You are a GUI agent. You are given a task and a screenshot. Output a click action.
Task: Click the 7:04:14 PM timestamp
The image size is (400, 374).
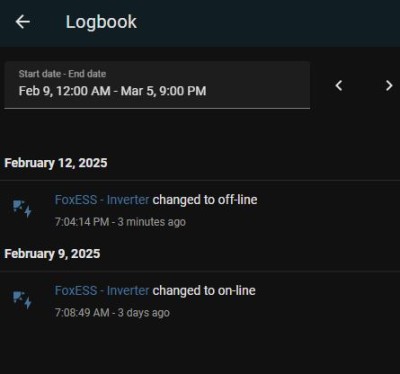tap(82, 222)
